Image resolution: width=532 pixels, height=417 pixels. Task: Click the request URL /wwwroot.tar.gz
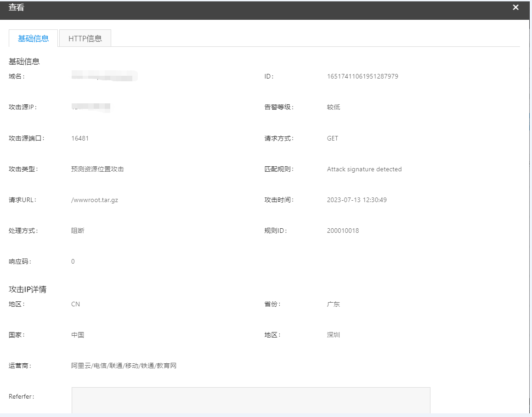coord(95,200)
